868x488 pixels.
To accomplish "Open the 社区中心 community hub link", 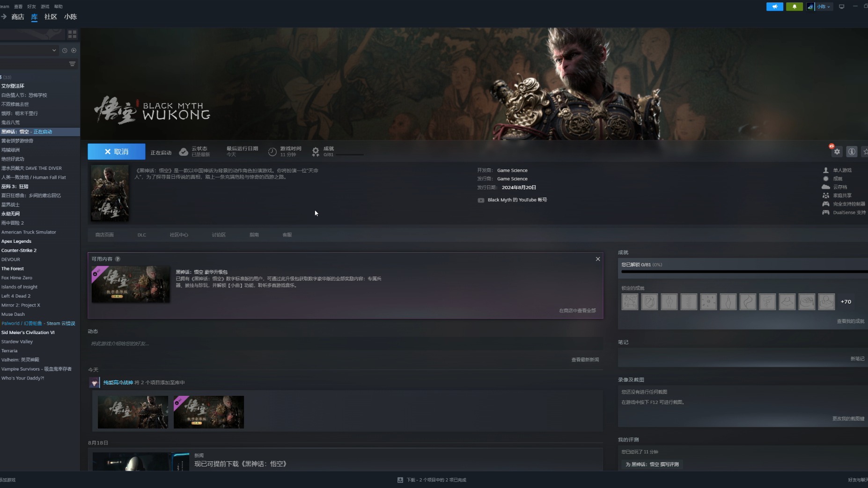I will pos(179,235).
